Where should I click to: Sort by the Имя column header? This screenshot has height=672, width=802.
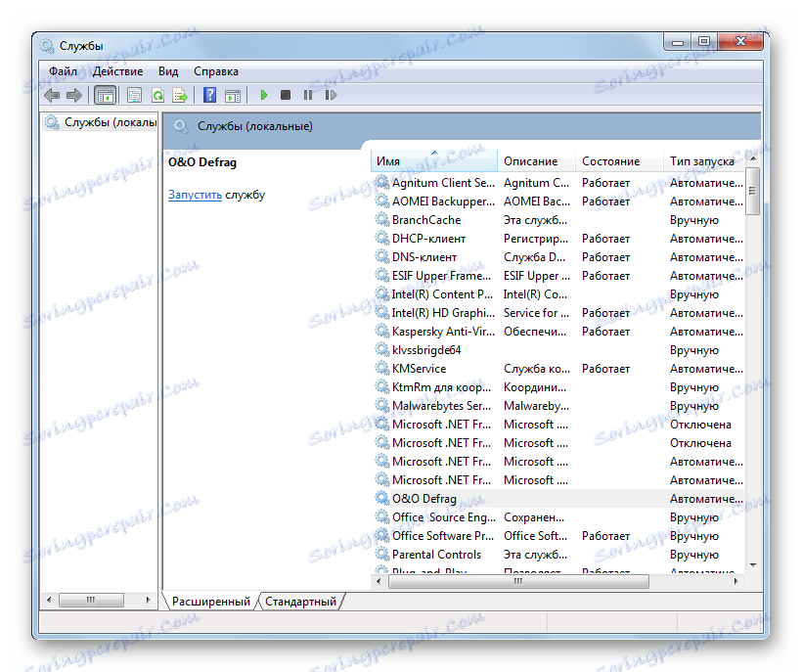coord(433,161)
